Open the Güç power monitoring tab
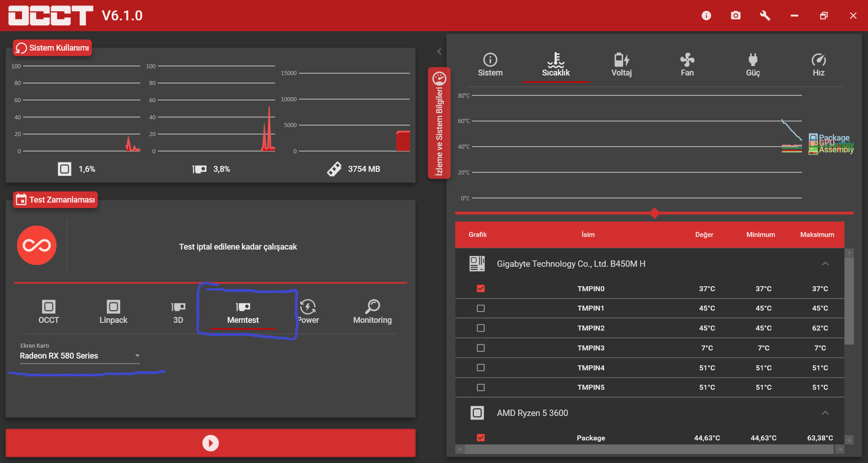 pyautogui.click(x=753, y=65)
